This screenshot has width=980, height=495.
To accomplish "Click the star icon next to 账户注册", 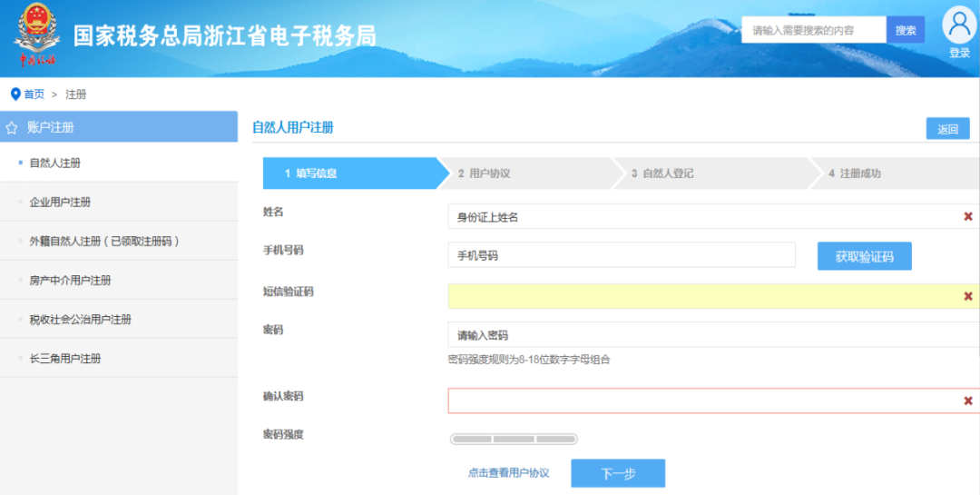I will [11, 128].
